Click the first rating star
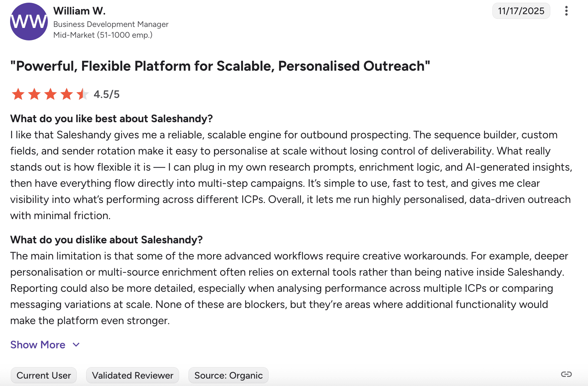 pyautogui.click(x=18, y=94)
